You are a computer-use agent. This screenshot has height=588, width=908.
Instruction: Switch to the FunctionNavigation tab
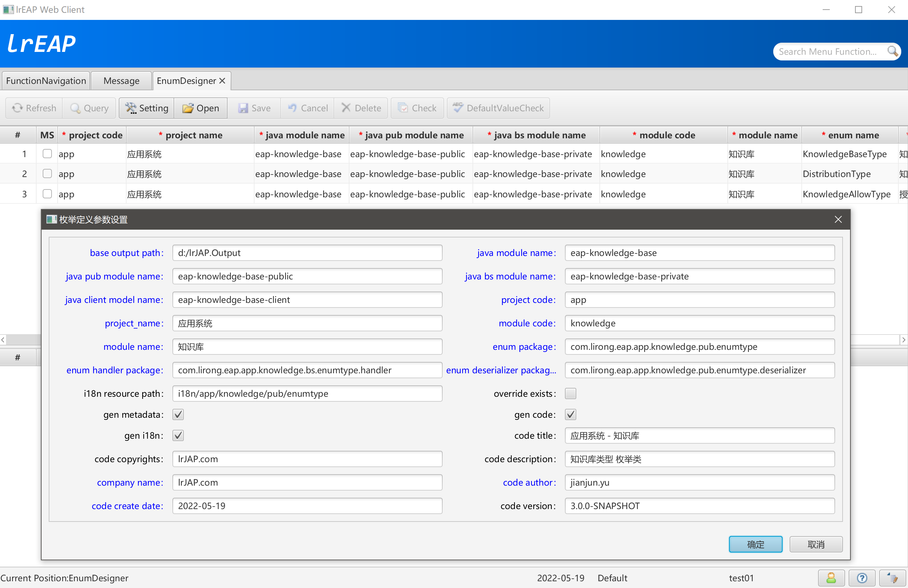pyautogui.click(x=46, y=81)
